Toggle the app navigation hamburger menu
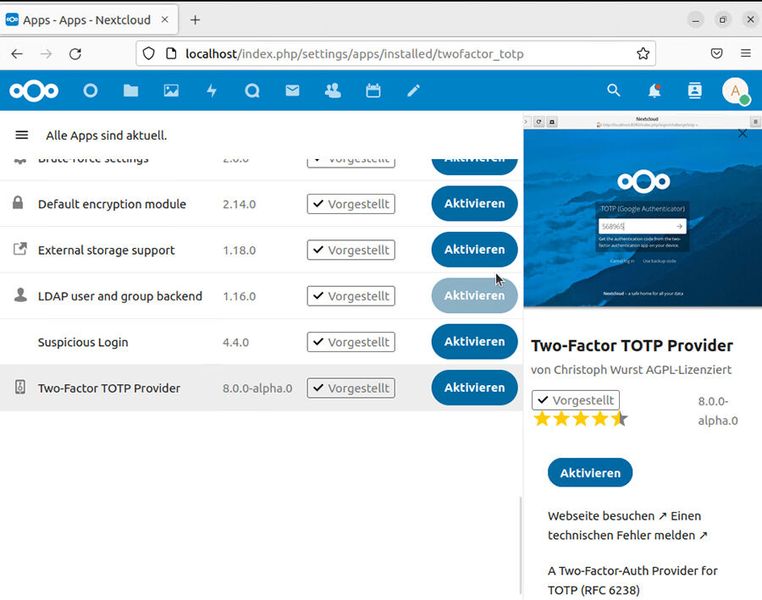The height and width of the screenshot is (600, 762). coord(22,135)
